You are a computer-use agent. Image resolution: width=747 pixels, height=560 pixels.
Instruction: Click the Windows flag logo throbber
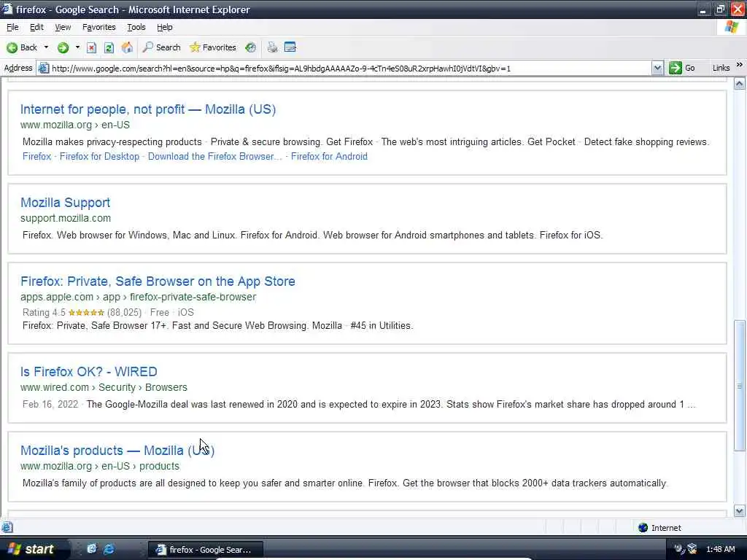tap(731, 27)
